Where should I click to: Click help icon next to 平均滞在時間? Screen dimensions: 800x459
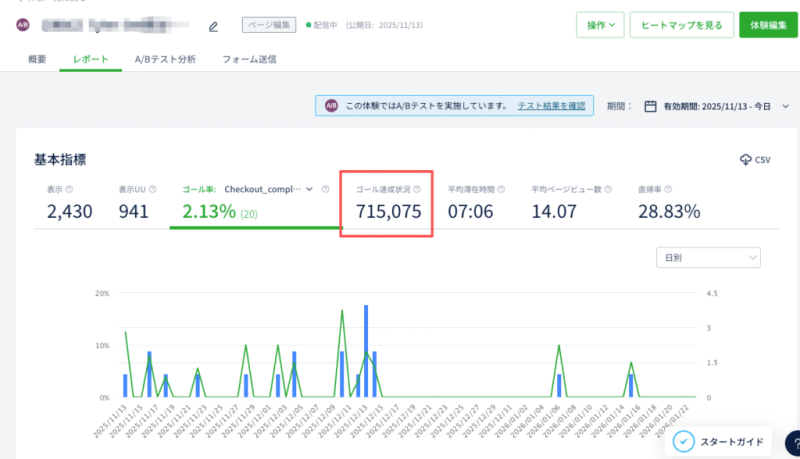501,189
